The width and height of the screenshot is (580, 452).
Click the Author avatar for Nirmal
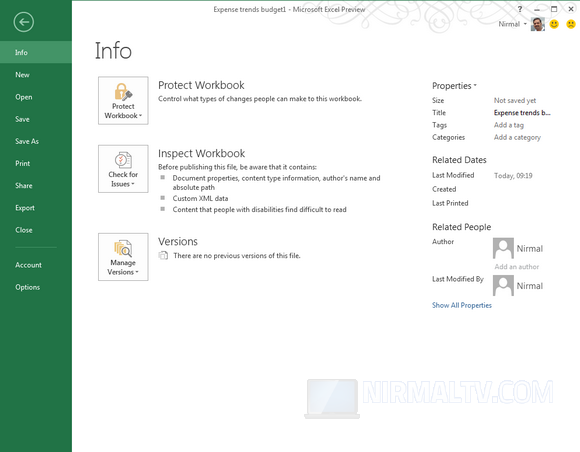tap(503, 248)
